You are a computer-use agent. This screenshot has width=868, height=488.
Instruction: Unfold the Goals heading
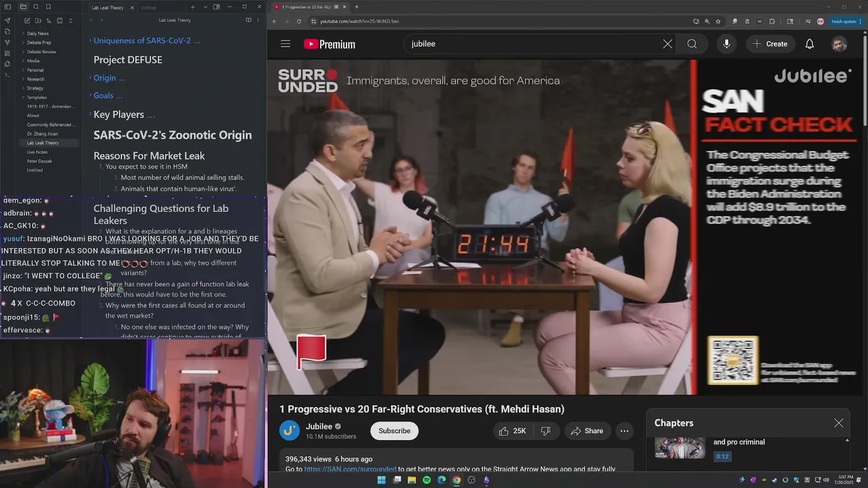[x=90, y=96]
